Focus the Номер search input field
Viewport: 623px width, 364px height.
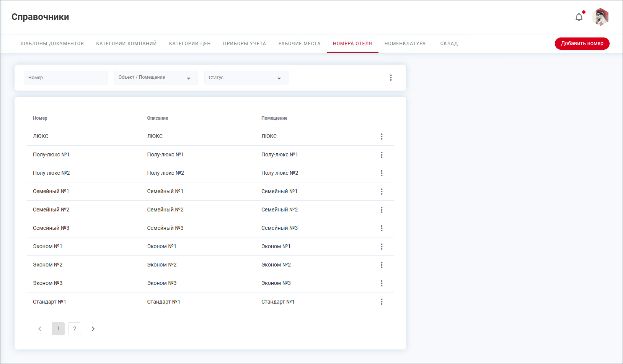pyautogui.click(x=65, y=78)
